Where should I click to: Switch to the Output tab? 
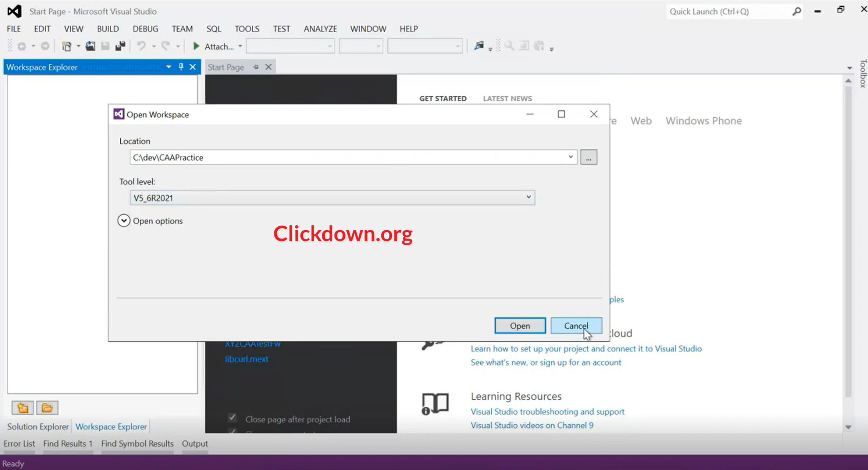[x=195, y=444]
